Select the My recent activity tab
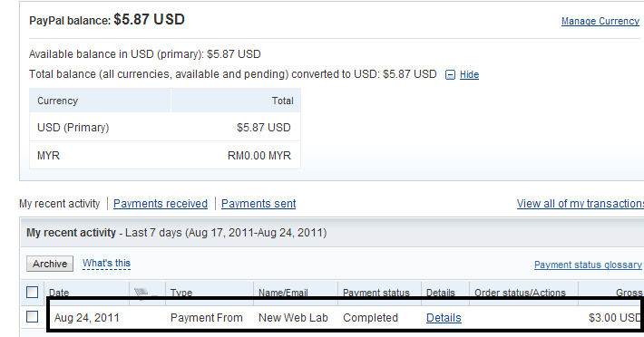The width and height of the screenshot is (644, 337). (60, 203)
